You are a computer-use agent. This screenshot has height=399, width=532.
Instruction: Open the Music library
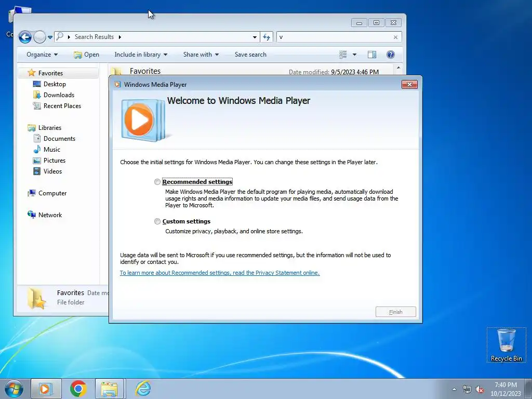(51, 149)
